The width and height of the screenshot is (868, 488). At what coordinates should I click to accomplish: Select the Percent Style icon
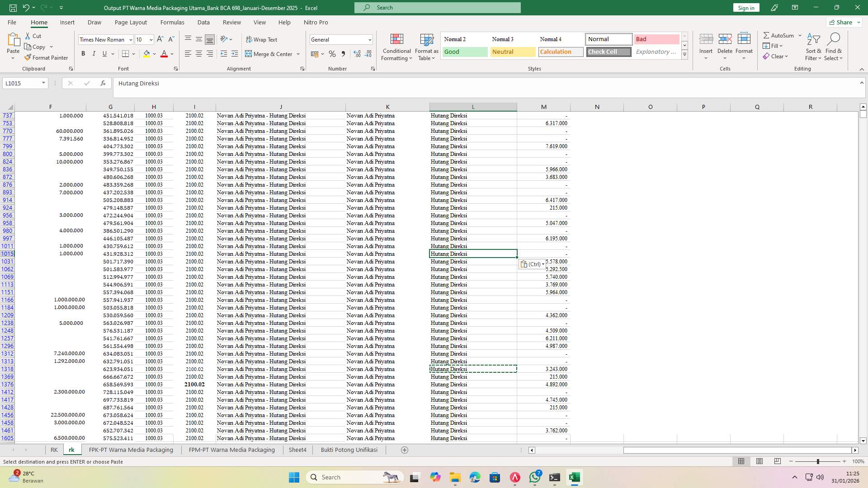point(332,54)
